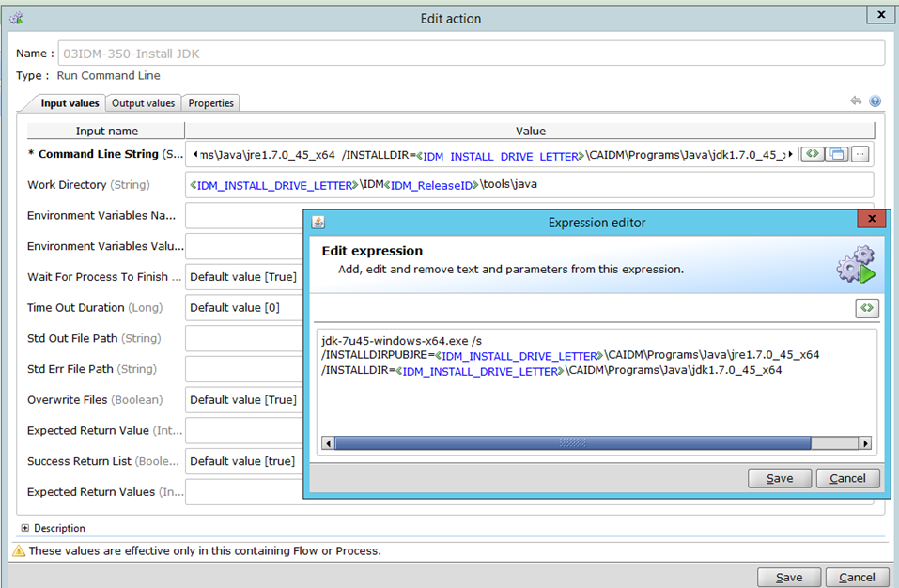Expand the Description section

coord(24,528)
